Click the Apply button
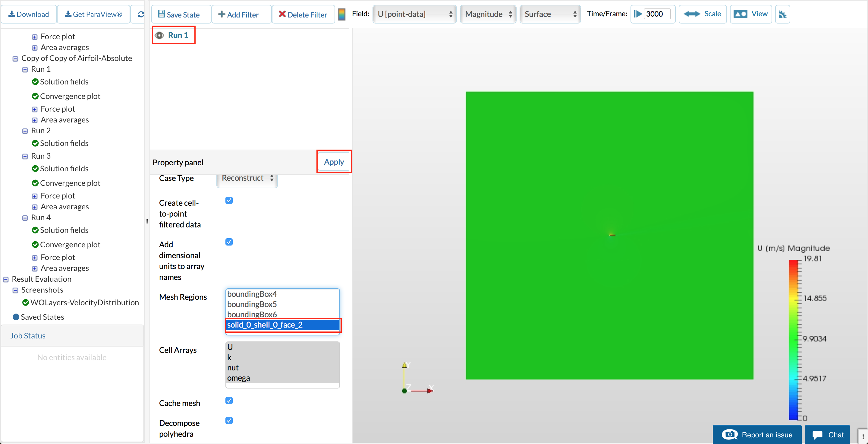868x444 pixels. click(334, 162)
